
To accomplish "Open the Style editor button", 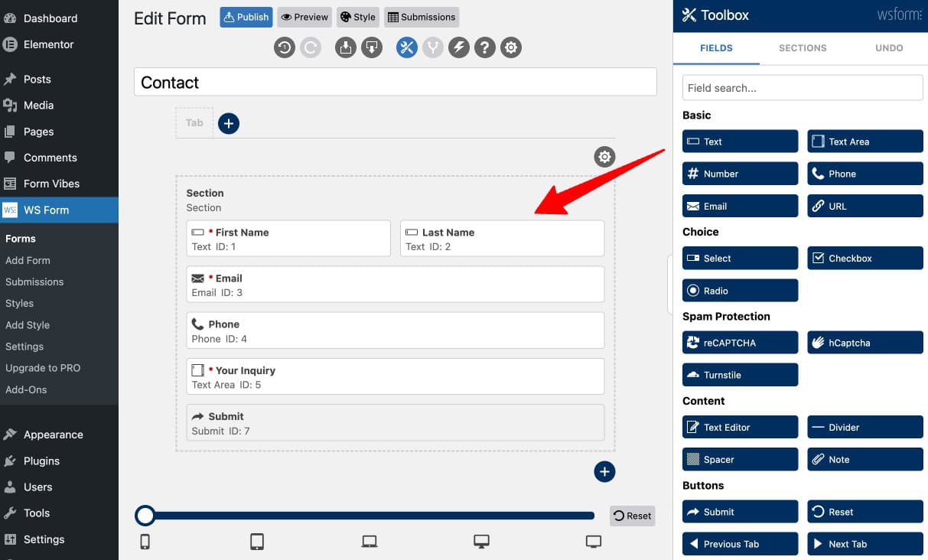I will pos(357,17).
